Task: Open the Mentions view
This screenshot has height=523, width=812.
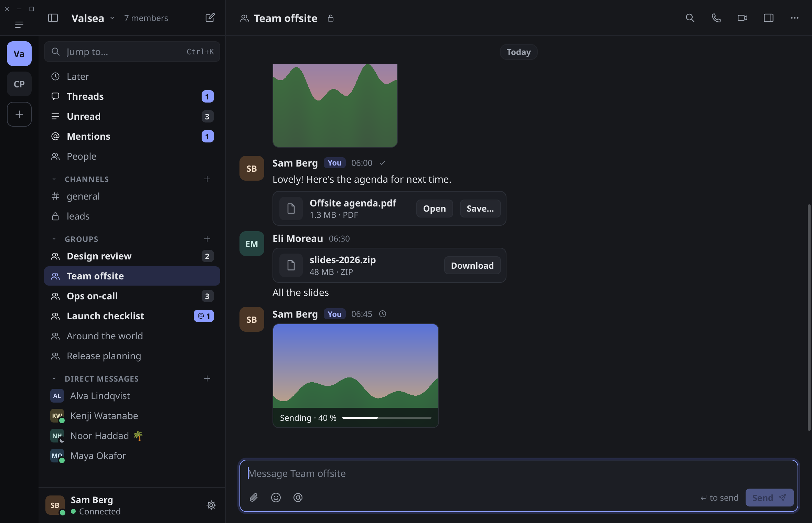Action: pyautogui.click(x=132, y=136)
